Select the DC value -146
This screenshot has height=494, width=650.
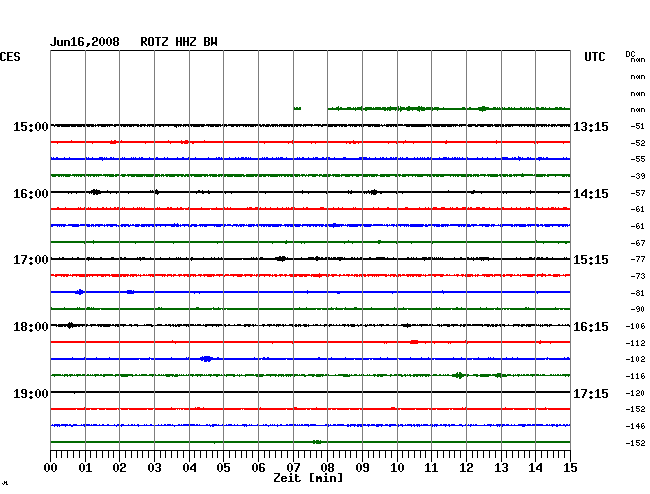(635, 426)
